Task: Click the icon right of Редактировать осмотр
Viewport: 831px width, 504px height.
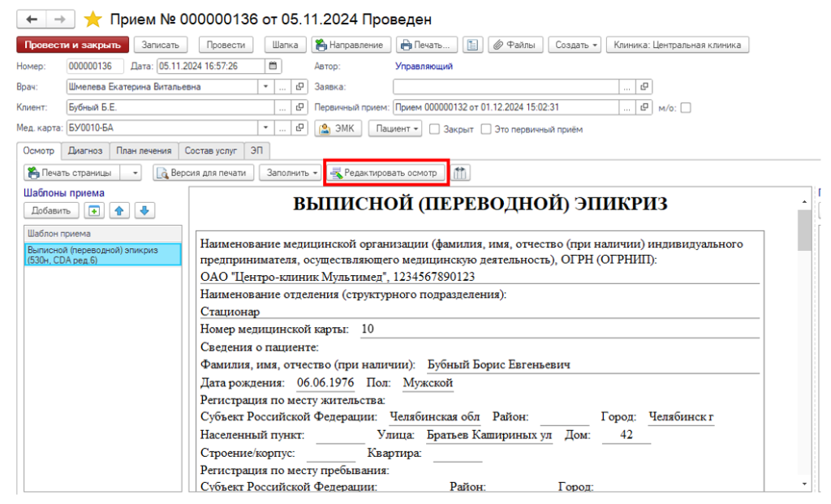Action: (x=460, y=173)
